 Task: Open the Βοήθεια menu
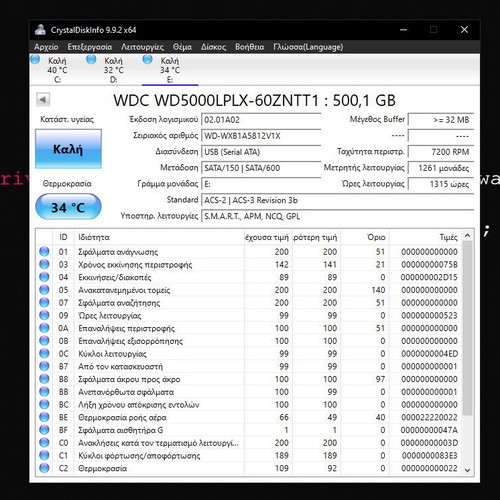coord(250,47)
